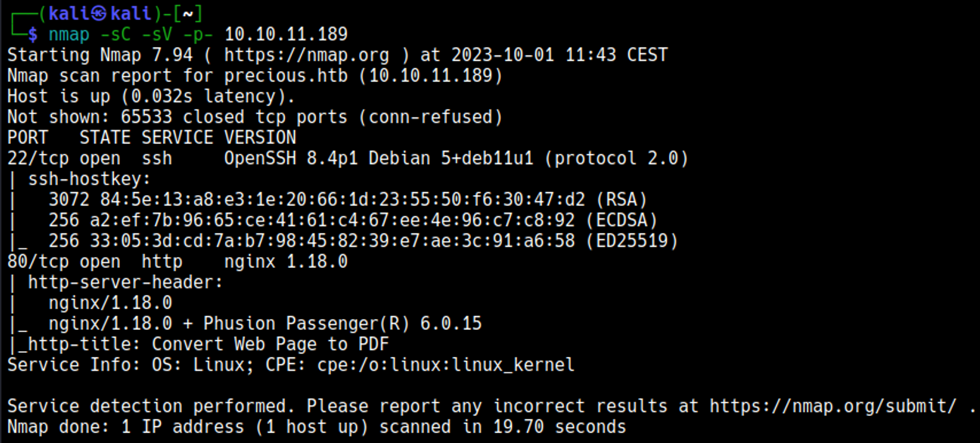Click the http-server-header script heading
The height and width of the screenshot is (443, 980).
pos(125,282)
